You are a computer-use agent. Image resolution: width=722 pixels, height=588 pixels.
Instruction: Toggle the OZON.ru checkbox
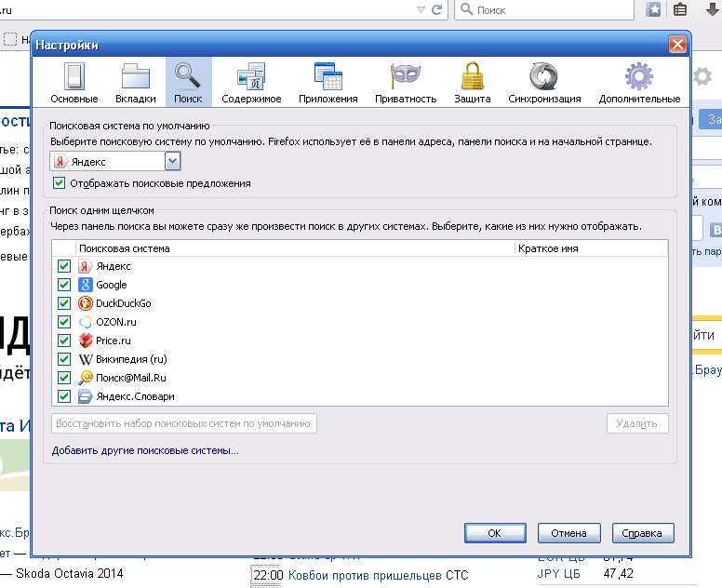pos(64,322)
